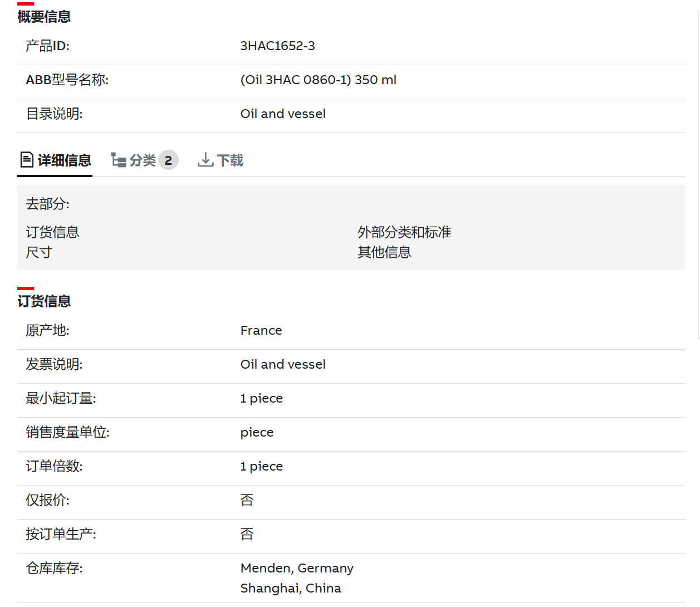The image size is (700, 607).
Task: Click the ABB型号名称: label
Action: coord(67,80)
